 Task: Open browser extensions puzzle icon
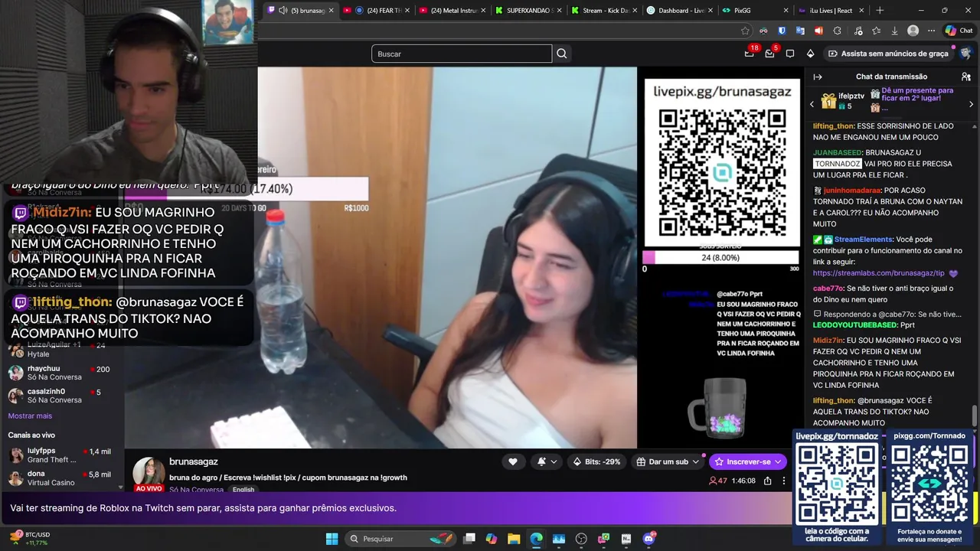[837, 31]
